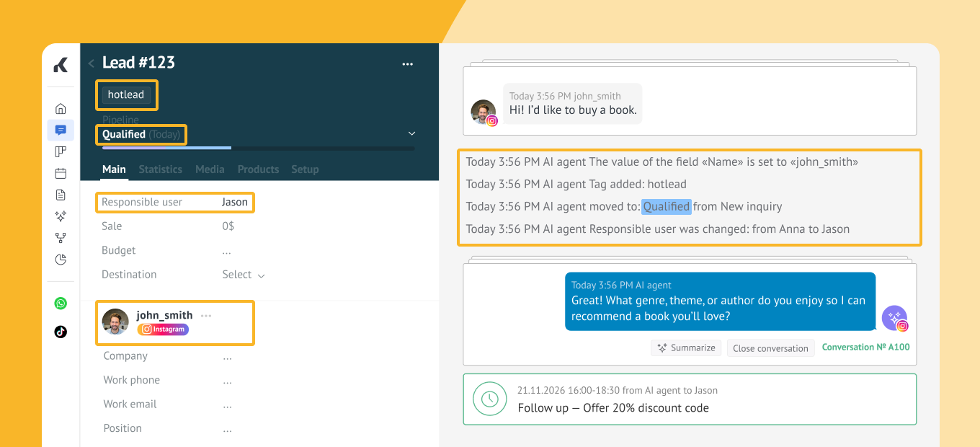Open the WhatsApp icon in sidebar
This screenshot has height=447, width=980.
[61, 304]
